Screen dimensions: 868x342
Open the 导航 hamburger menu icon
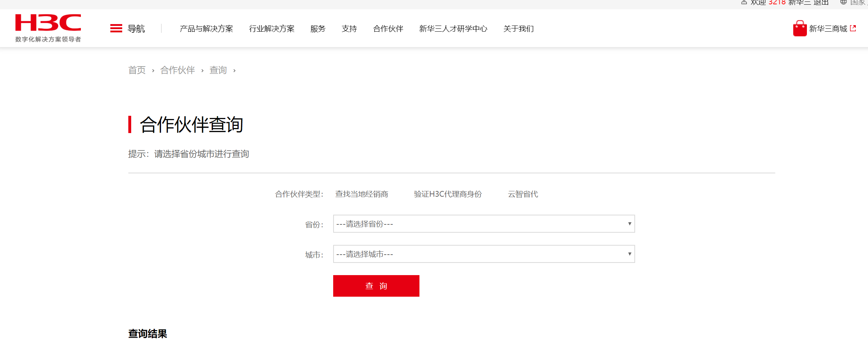click(116, 28)
